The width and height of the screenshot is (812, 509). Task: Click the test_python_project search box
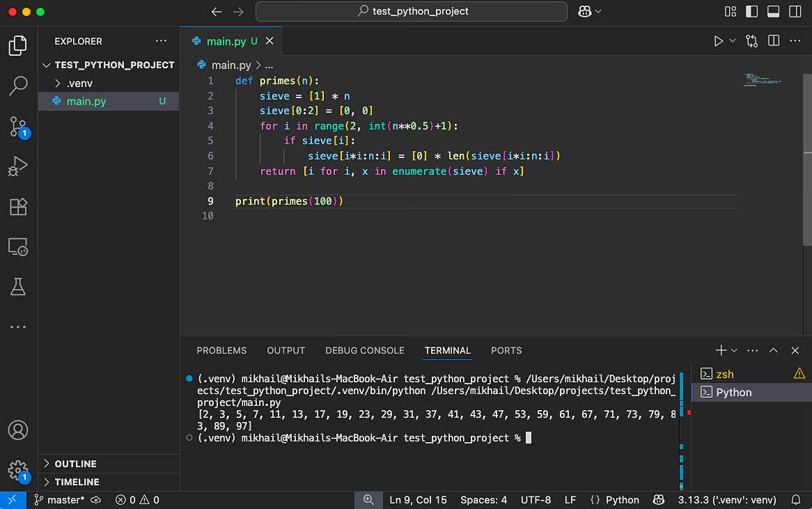click(x=412, y=11)
